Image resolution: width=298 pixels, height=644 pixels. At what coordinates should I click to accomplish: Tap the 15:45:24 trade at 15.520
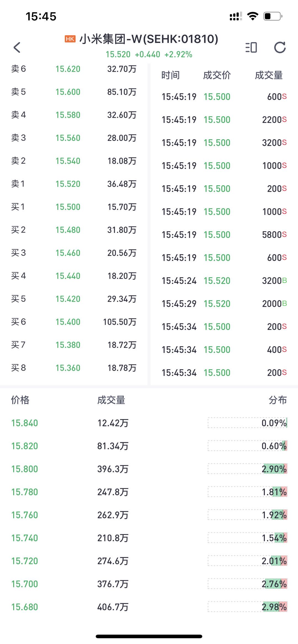click(224, 281)
